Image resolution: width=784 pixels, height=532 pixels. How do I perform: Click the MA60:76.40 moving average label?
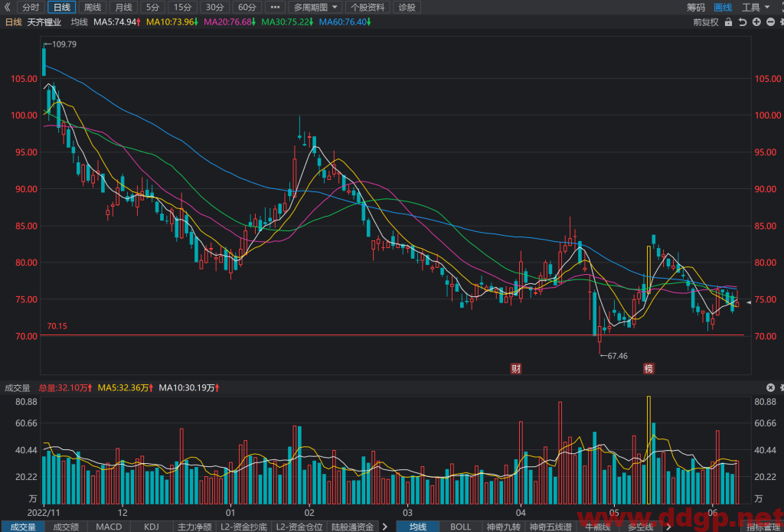pos(345,22)
